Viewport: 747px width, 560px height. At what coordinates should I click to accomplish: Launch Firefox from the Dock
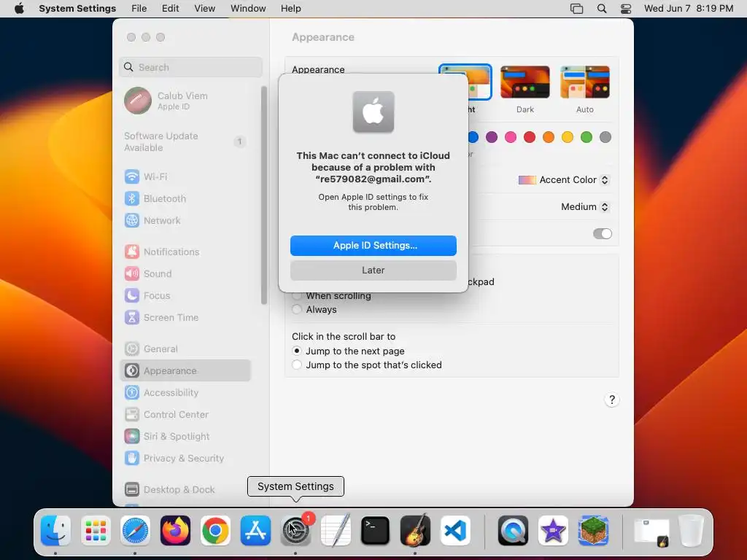tap(175, 530)
